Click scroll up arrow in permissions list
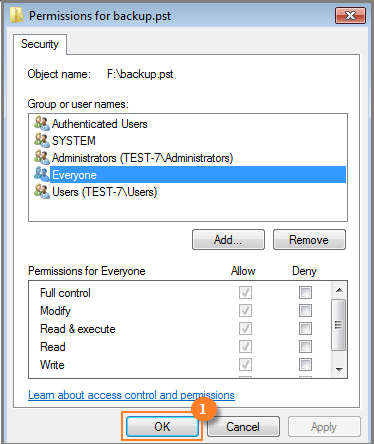 point(339,290)
